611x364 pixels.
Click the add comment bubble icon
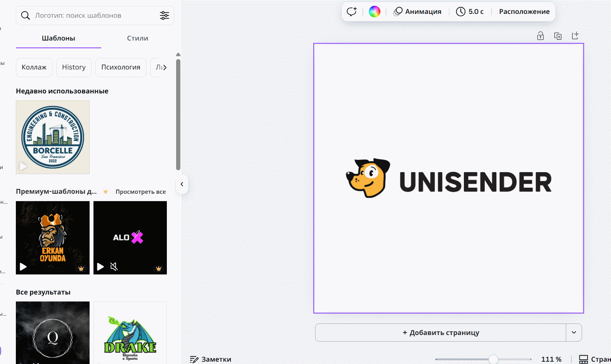pos(351,12)
